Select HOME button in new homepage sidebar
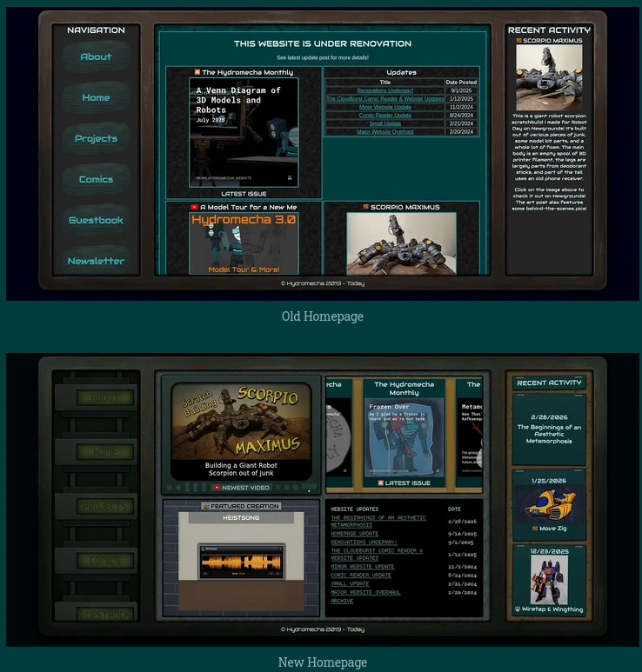Screen dimensions: 642x672 [105, 452]
